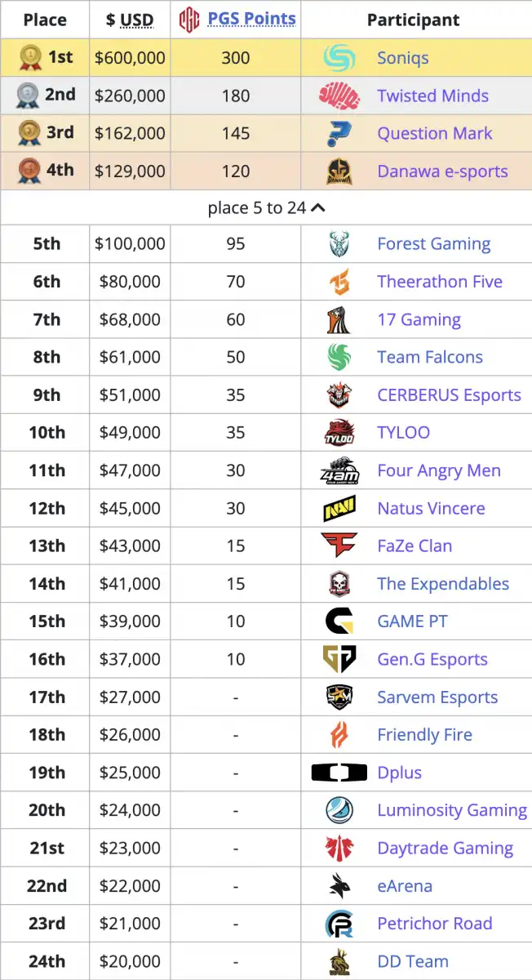Open the Daytrade Gaming link
532x980 pixels.
point(446,848)
